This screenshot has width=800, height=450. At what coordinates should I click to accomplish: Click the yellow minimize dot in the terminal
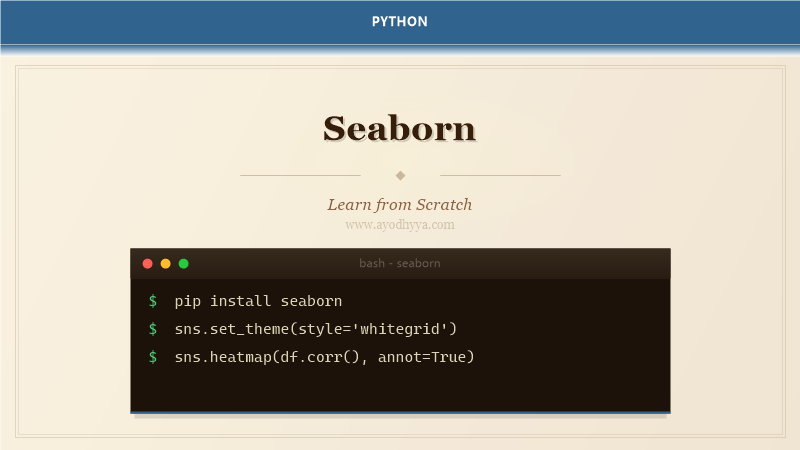point(165,264)
